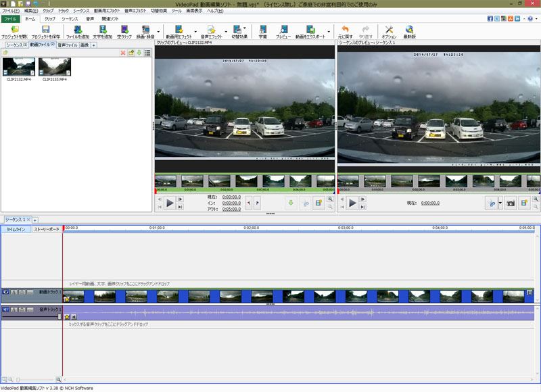541x392 pixels.
Task: Click the 録画・録音 (Record) toolbar icon
Action: point(145,30)
